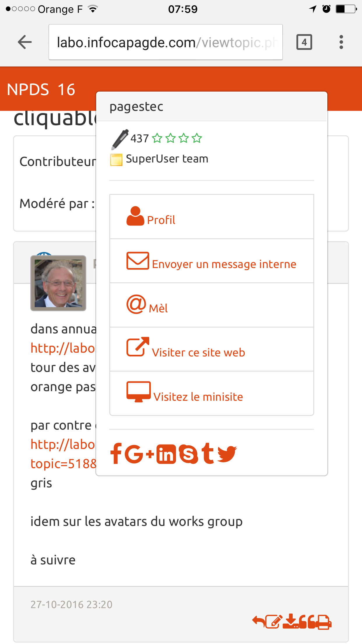Select Profil in the user popup
This screenshot has height=644, width=362.
pyautogui.click(x=212, y=217)
